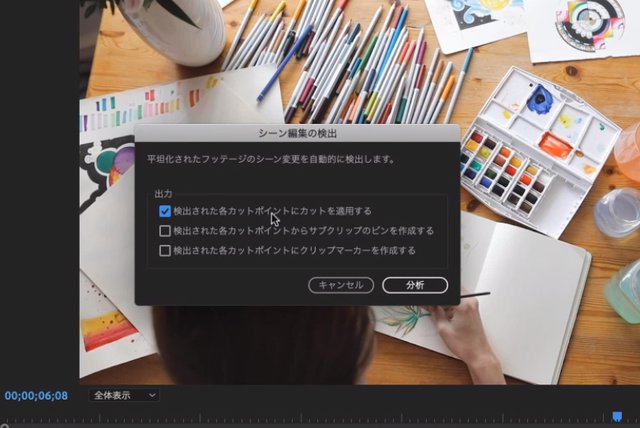This screenshot has height=428, width=640.
Task: Click the 分析 button
Action: 415,285
